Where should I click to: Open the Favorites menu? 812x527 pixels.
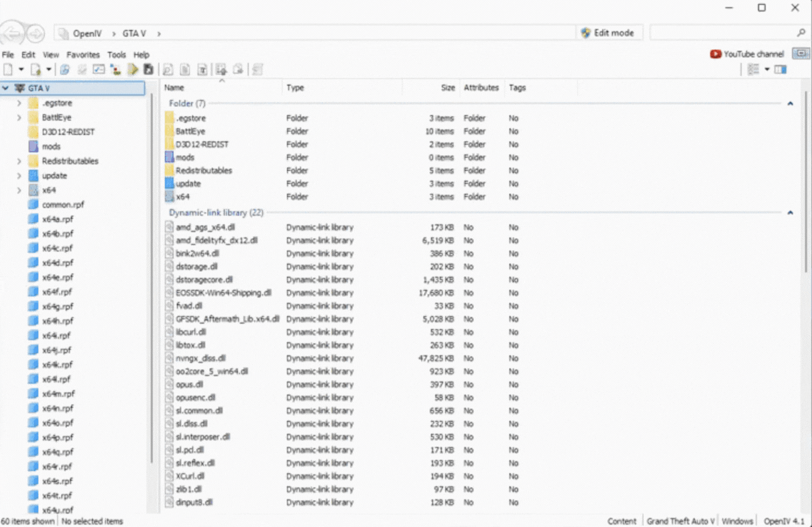tap(83, 54)
